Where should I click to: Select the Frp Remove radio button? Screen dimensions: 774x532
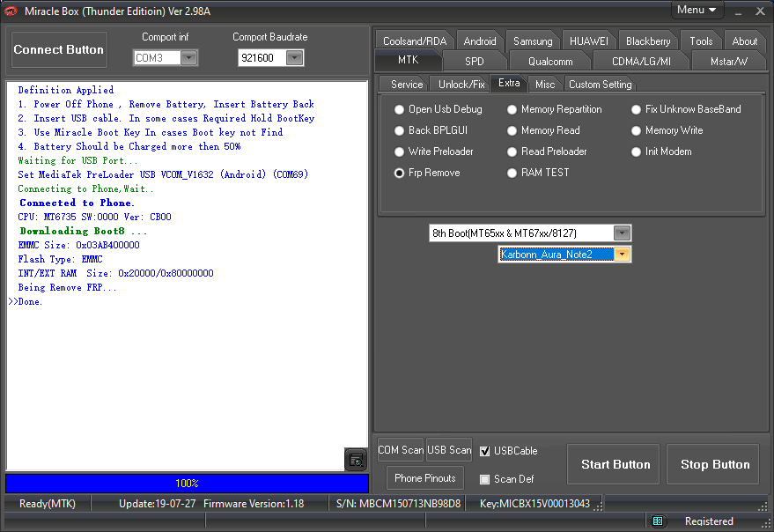click(x=427, y=173)
